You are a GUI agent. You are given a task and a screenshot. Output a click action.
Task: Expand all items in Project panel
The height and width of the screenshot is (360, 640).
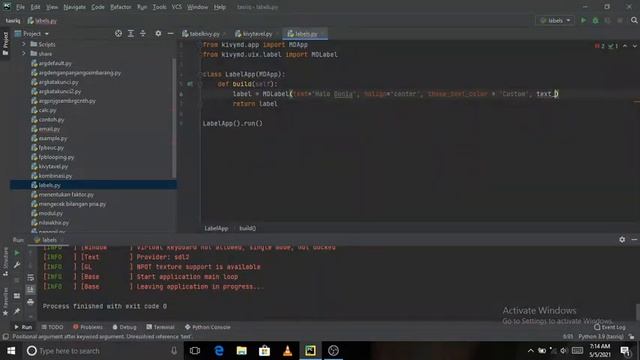click(x=131, y=33)
